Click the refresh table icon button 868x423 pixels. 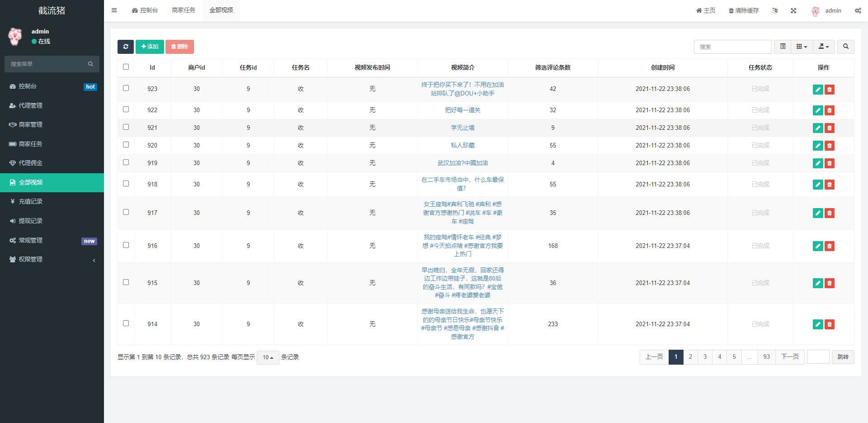[126, 47]
